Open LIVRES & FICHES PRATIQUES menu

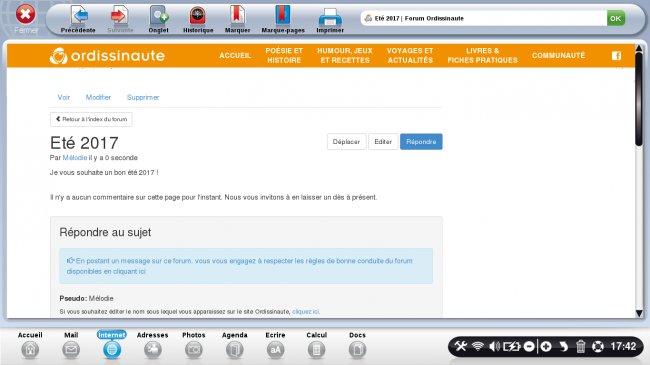(483, 56)
